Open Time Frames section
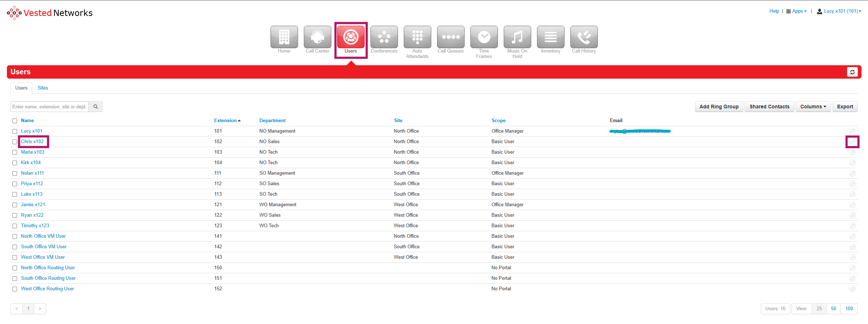The image size is (868, 324). [484, 37]
